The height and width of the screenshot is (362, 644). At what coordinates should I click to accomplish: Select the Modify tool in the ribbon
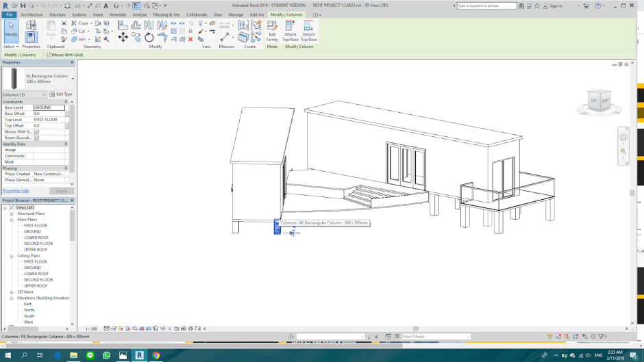[x=11, y=30]
